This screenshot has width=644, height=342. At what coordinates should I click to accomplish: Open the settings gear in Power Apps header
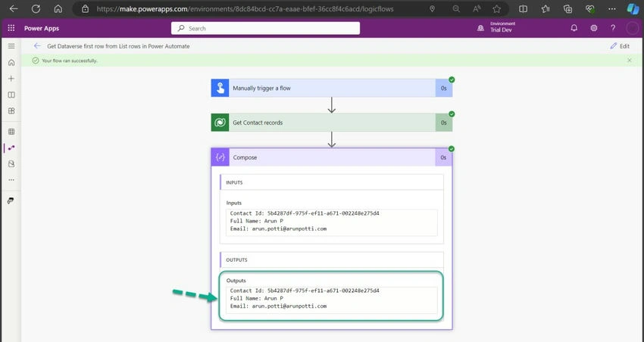[593, 28]
